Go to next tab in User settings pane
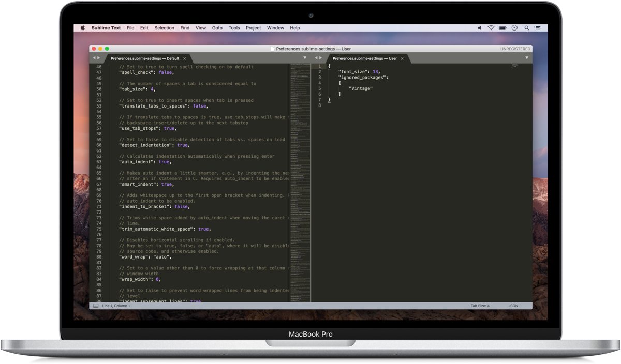Viewport: 621px width, 364px height. 321,58
